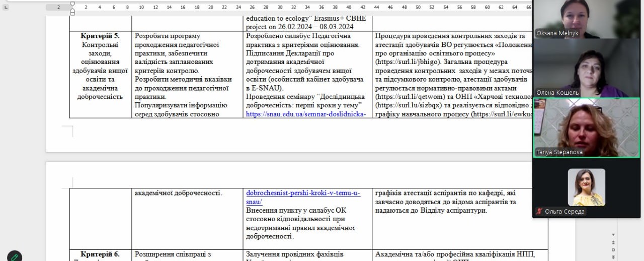Open the snau.edu.ua/semnar-doslidnicka link

pyautogui.click(x=305, y=114)
